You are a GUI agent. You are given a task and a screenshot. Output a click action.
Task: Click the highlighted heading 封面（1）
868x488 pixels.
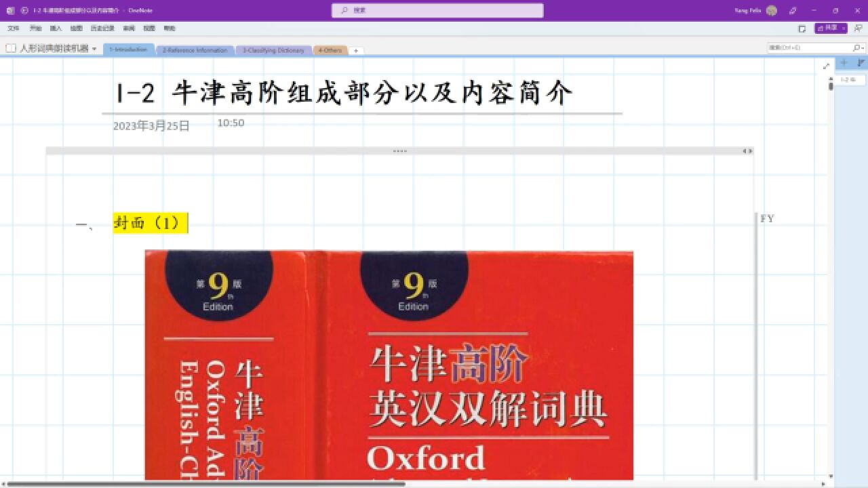click(149, 223)
